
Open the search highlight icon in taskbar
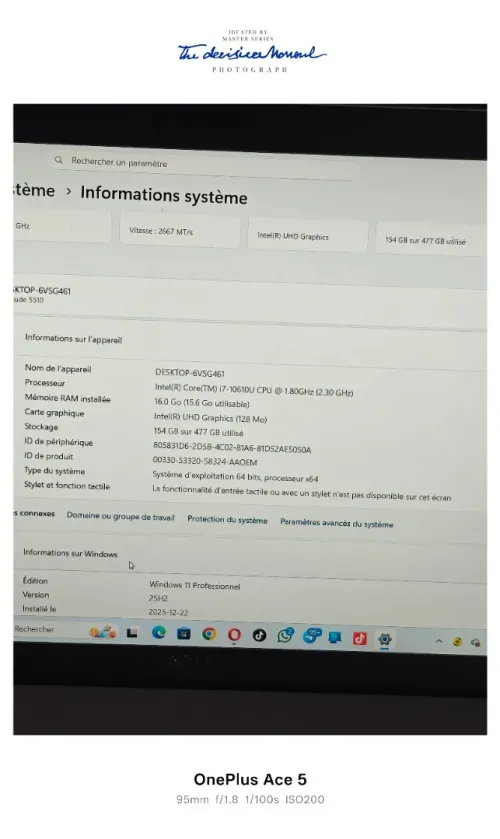103,632
